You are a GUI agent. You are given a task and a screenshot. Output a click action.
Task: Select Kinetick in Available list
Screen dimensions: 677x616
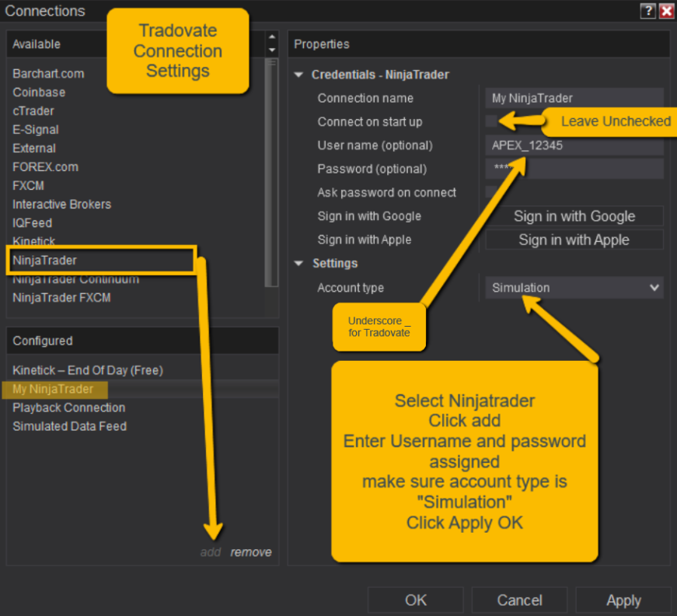point(33,241)
